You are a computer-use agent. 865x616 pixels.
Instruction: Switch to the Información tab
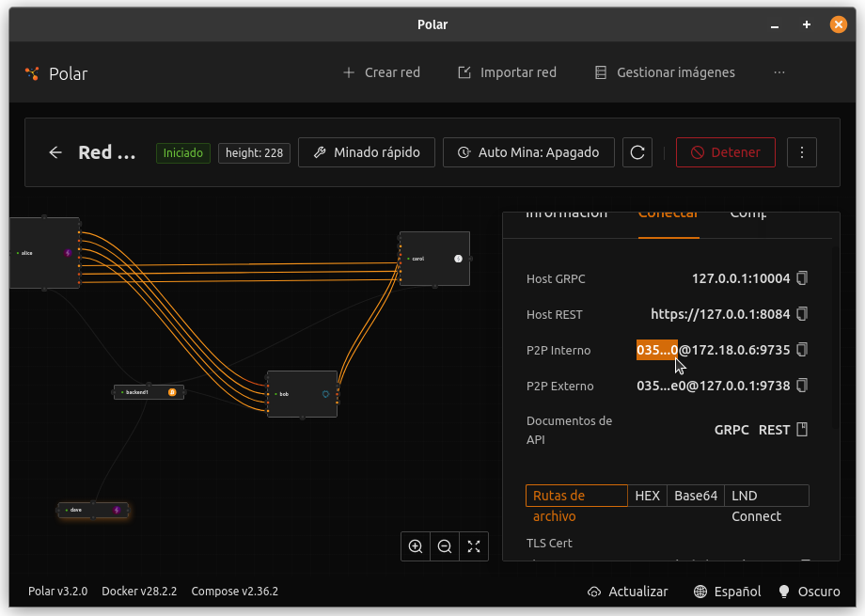[x=566, y=214]
